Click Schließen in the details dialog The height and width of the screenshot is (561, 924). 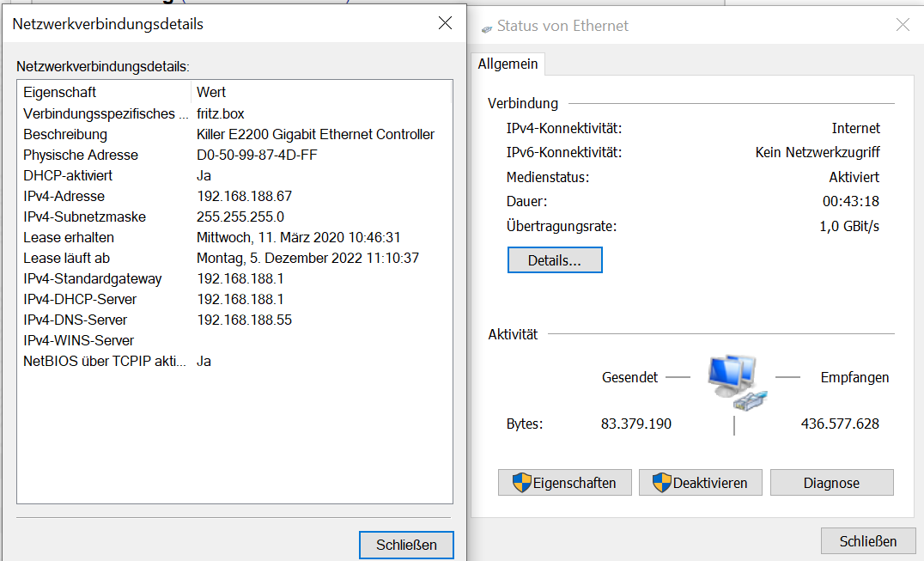(406, 545)
